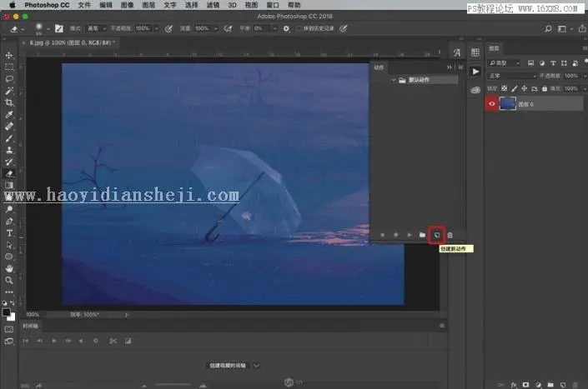Open the brush preset picker dropdown

(48, 29)
